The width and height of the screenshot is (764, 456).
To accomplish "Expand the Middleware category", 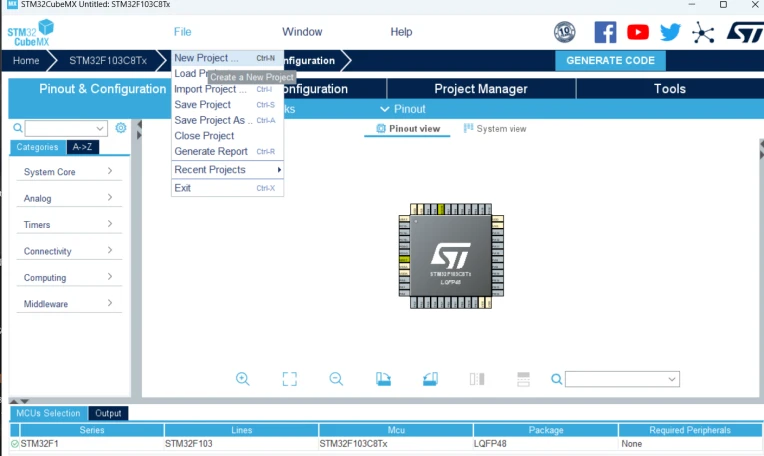I will tap(69, 304).
